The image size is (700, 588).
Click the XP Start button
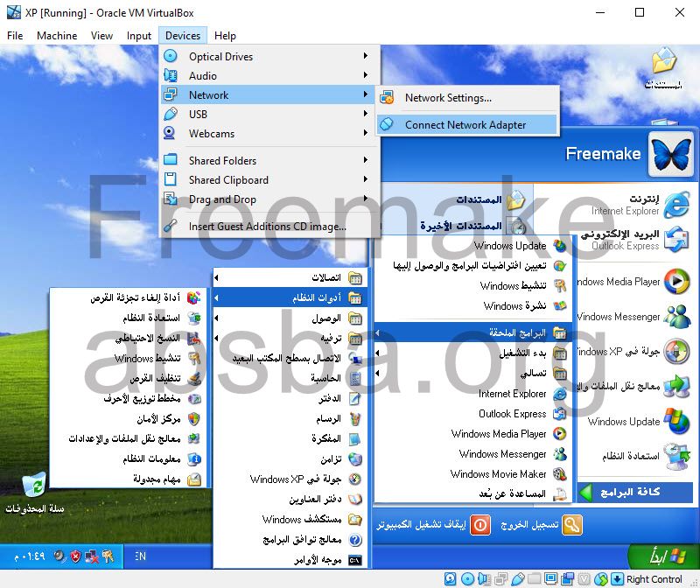coord(664,556)
